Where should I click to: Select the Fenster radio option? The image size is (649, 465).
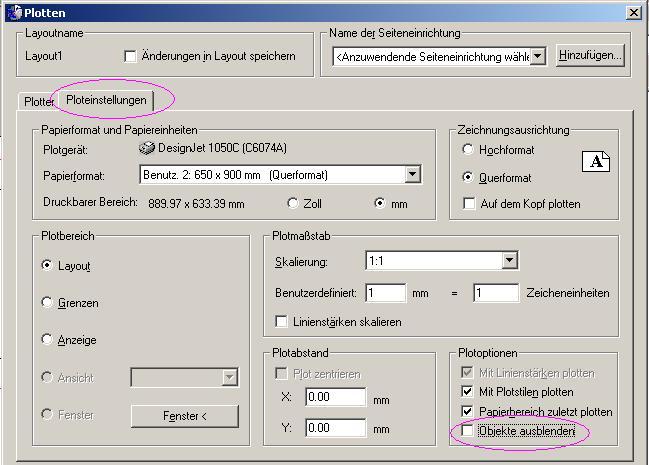tap(47, 414)
